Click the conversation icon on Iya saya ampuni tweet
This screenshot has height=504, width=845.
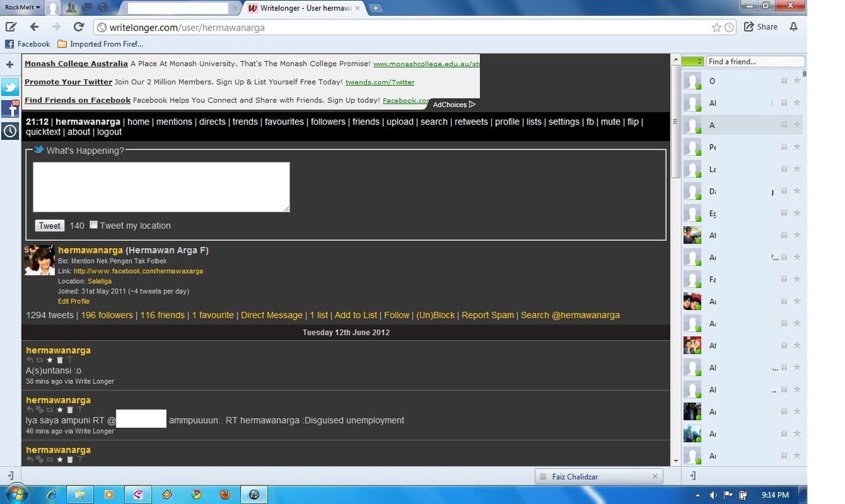[x=40, y=410]
